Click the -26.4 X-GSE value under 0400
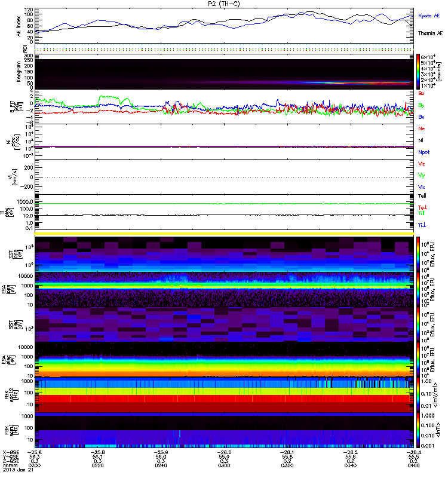The width and height of the screenshot is (448, 478). (413, 452)
